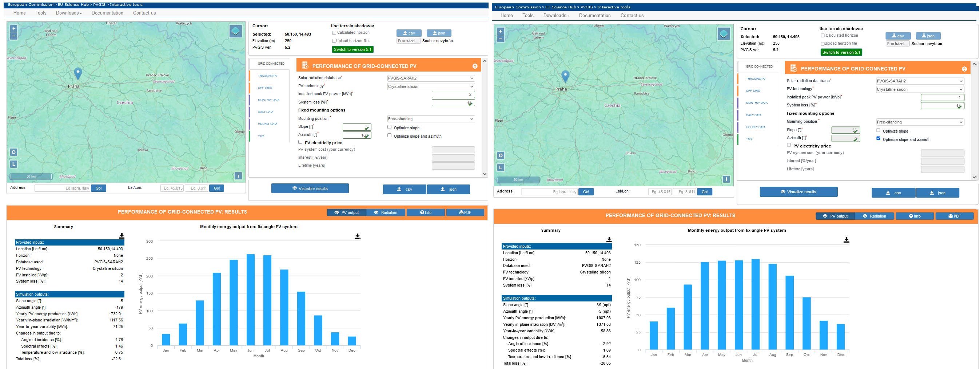
Task: Download the summary for the 2 kWp results
Action: (122, 236)
